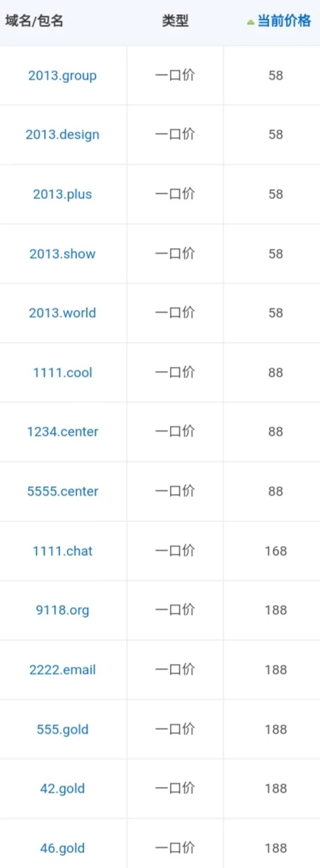Screen dimensions: 320x868
Task: Sort by the 当前价格 column header
Action: 284,21
